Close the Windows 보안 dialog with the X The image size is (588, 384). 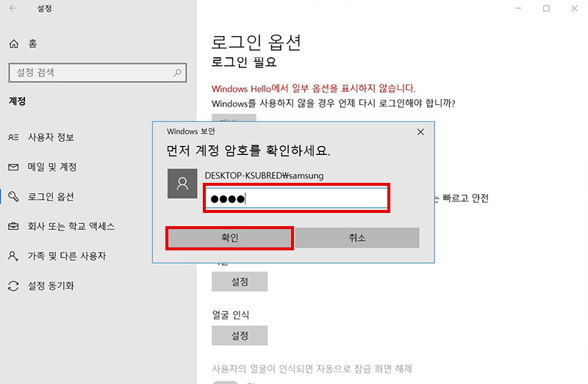coord(420,132)
